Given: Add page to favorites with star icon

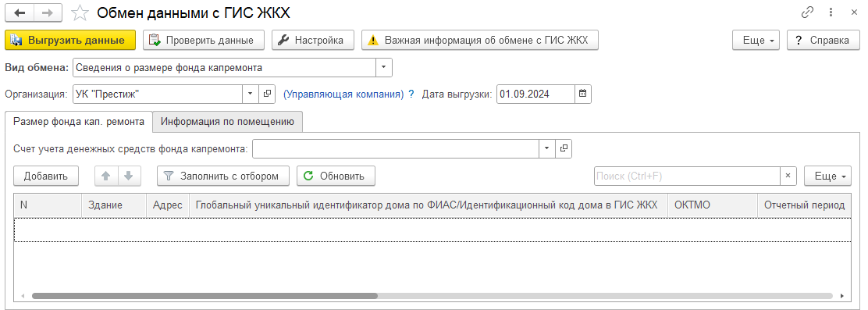Looking at the screenshot, I should [81, 12].
